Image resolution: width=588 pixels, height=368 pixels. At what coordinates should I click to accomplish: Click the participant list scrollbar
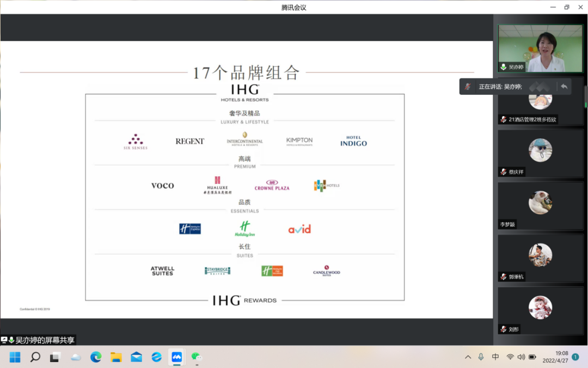tap(585, 97)
